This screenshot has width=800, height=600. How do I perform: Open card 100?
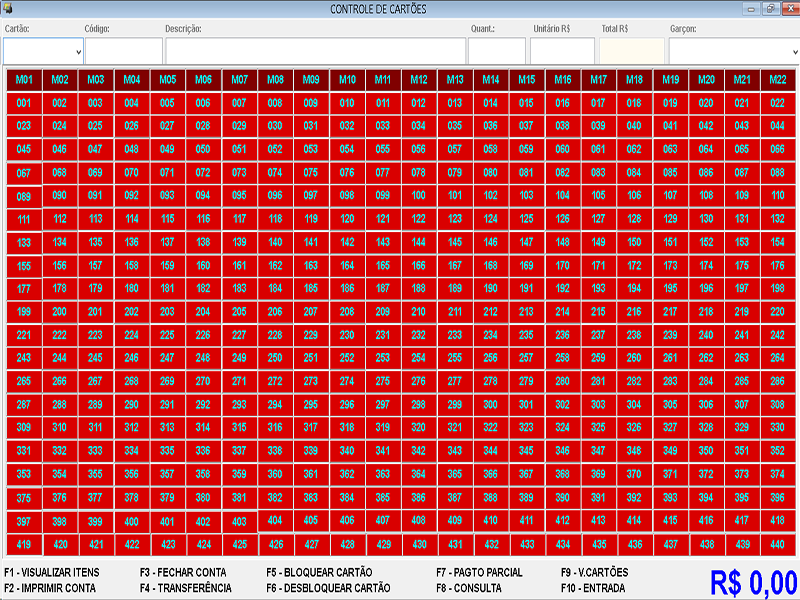tap(418, 195)
